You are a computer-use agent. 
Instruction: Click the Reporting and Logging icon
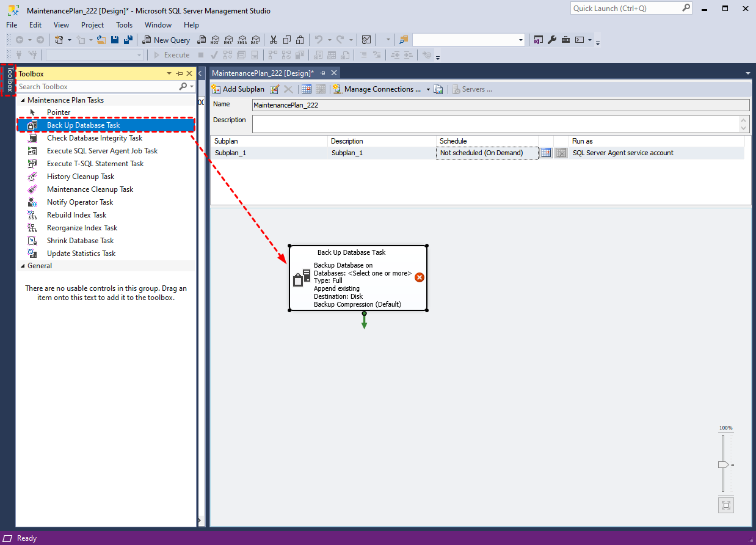[x=438, y=89]
